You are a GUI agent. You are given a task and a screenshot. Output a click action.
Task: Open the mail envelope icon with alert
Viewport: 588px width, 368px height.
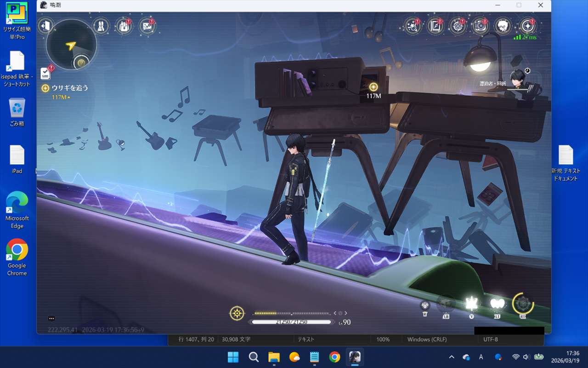click(147, 26)
